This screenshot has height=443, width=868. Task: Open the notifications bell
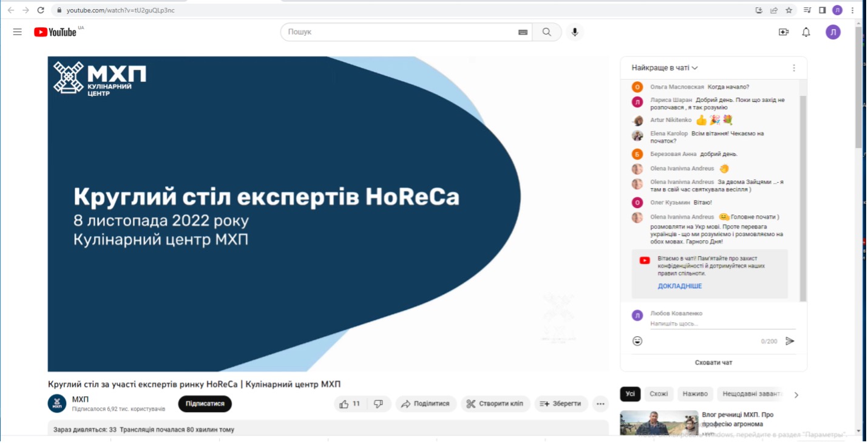point(806,32)
